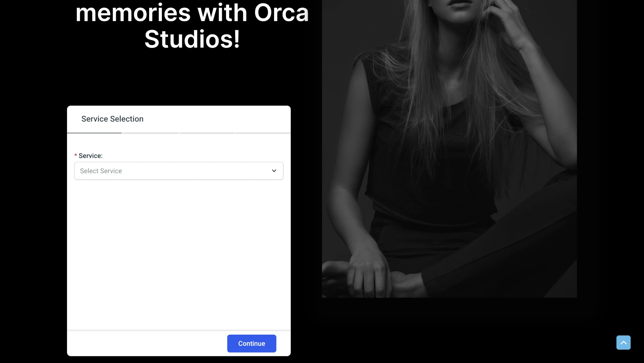Click the word Studios! in heading
Screen dimensions: 644x363
coord(192,39)
